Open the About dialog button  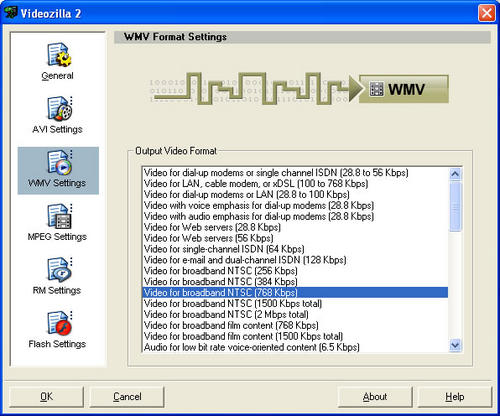point(375,397)
